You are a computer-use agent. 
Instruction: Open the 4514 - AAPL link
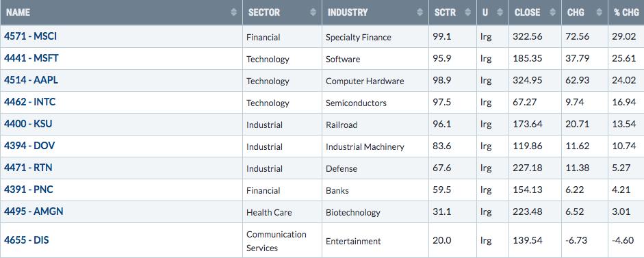pyautogui.click(x=31, y=80)
